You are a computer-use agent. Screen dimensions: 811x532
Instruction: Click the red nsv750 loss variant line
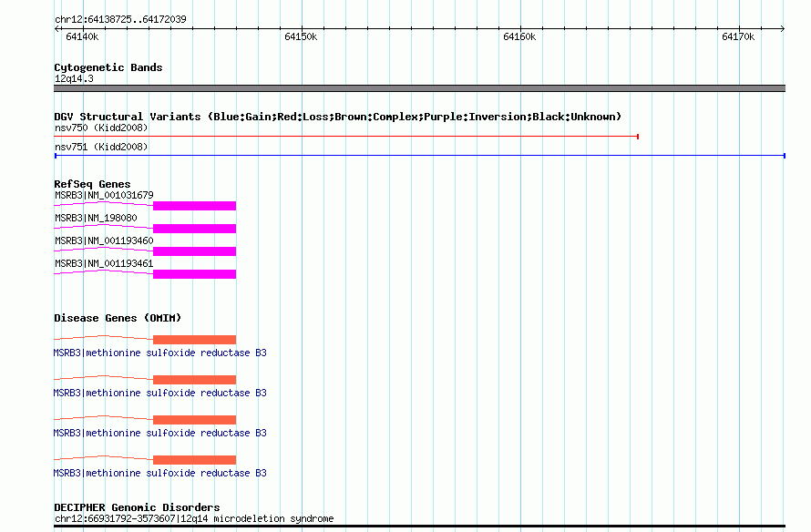pyautogui.click(x=346, y=137)
